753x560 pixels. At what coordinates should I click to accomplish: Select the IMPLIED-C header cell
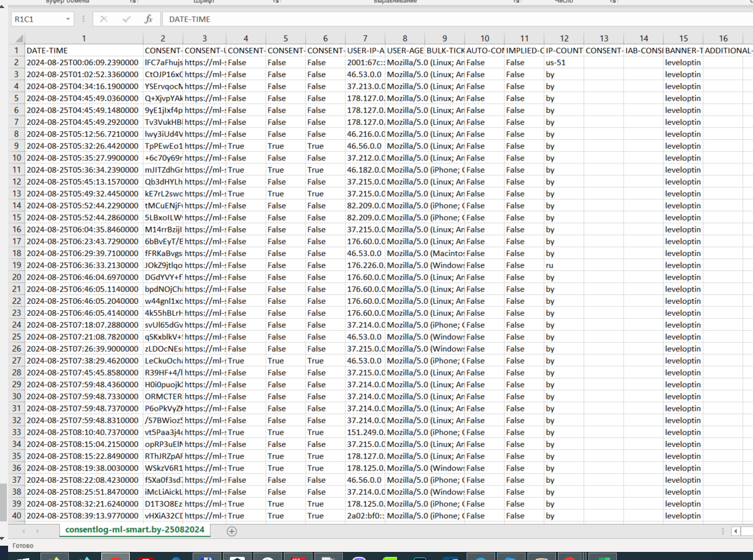(524, 50)
